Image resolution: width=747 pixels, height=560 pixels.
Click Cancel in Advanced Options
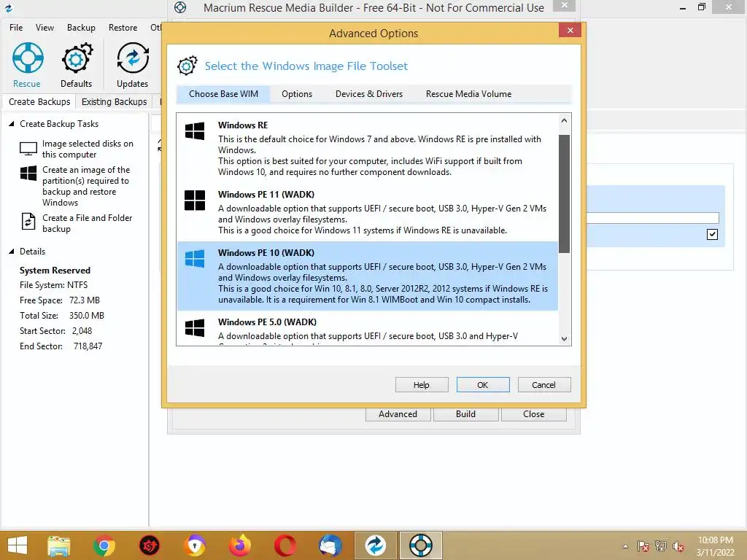pos(544,385)
